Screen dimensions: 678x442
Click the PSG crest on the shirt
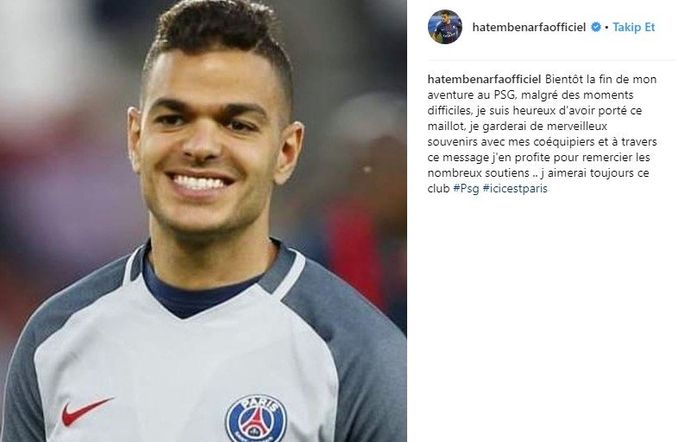pyautogui.click(x=256, y=418)
